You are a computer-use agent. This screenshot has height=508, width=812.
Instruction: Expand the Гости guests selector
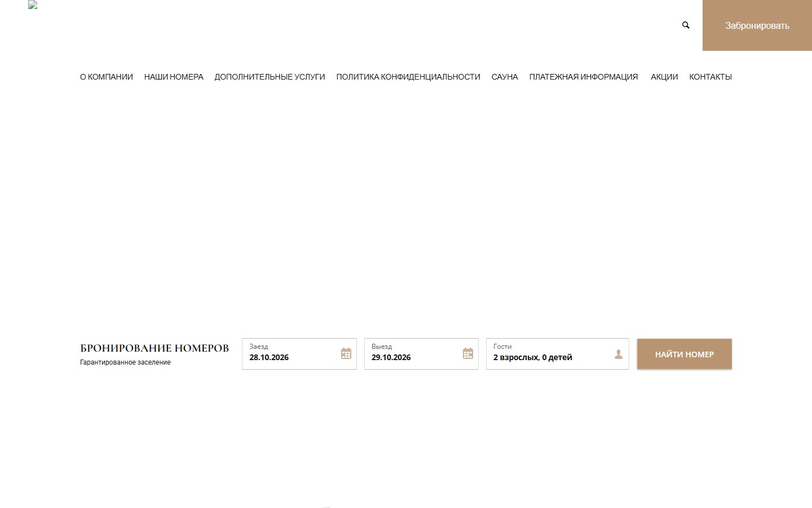[x=558, y=354]
